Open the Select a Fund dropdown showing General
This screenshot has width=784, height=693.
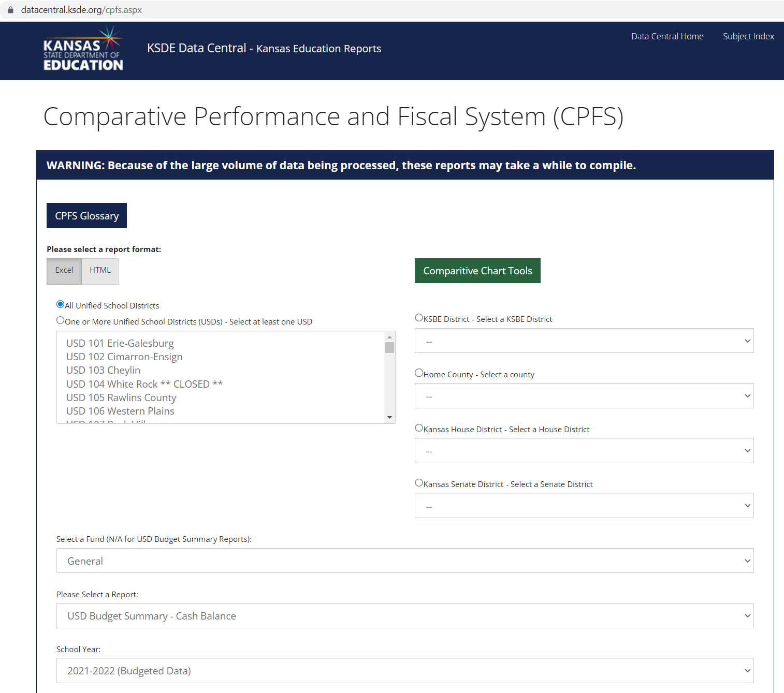[x=405, y=561]
